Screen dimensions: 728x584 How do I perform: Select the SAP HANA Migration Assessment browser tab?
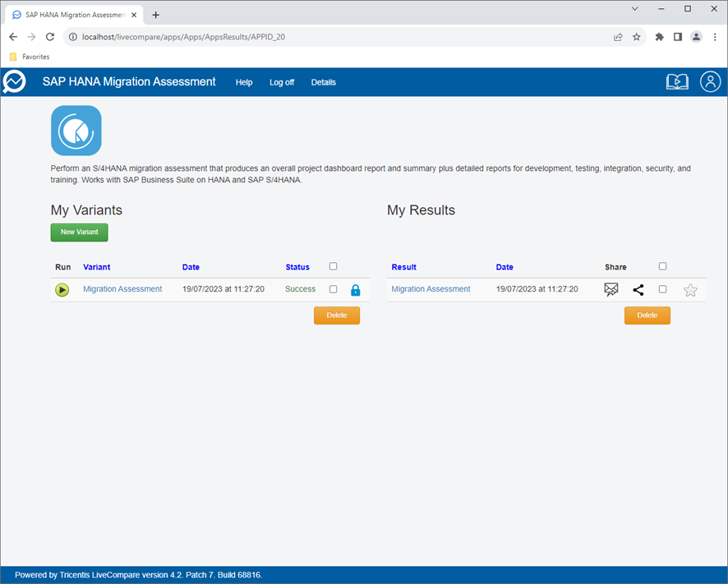(74, 15)
